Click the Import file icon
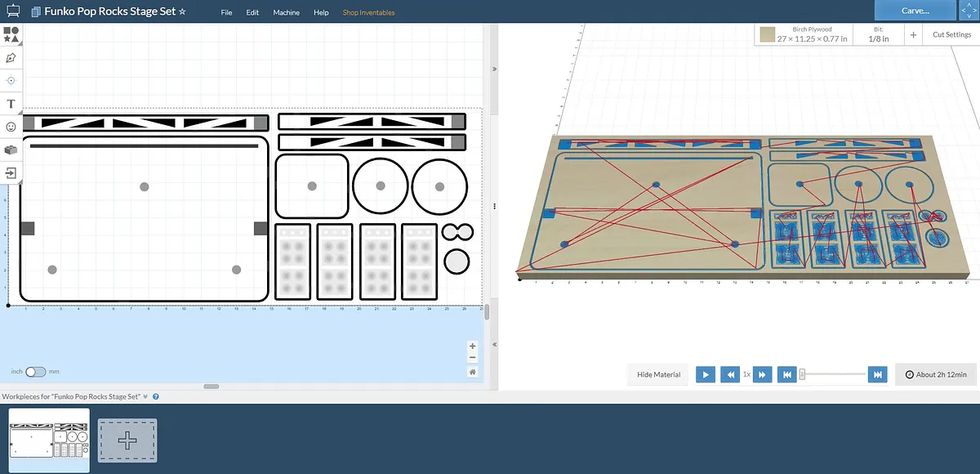Screen dimensions: 980x474 click(11, 173)
